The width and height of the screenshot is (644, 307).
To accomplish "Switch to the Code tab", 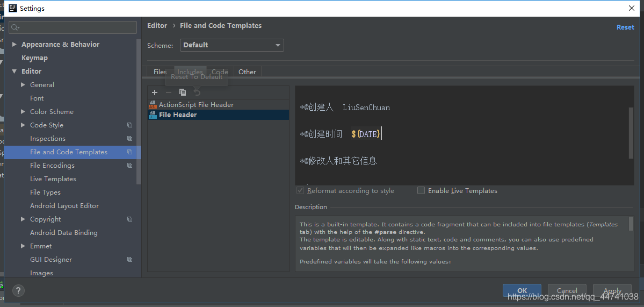I will pyautogui.click(x=220, y=72).
